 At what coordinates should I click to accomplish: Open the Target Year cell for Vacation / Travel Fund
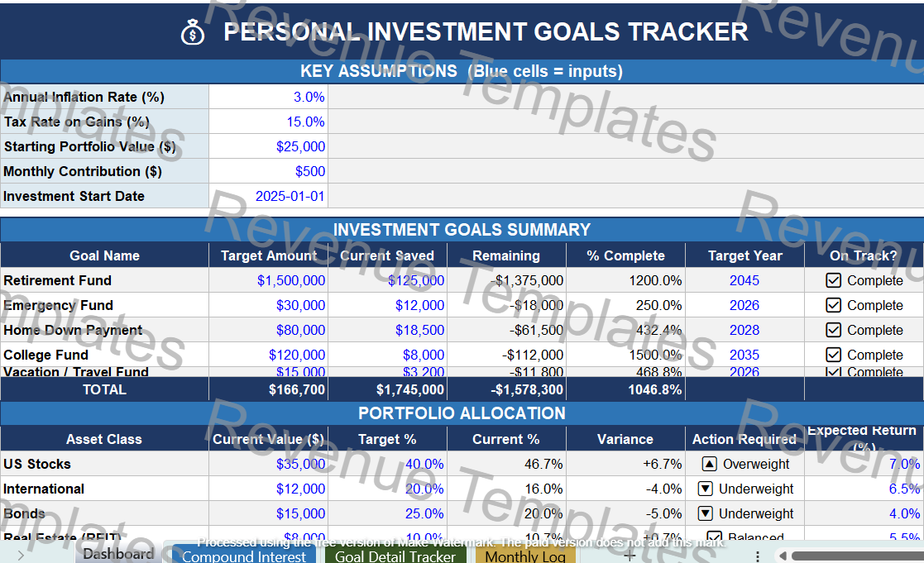click(744, 372)
